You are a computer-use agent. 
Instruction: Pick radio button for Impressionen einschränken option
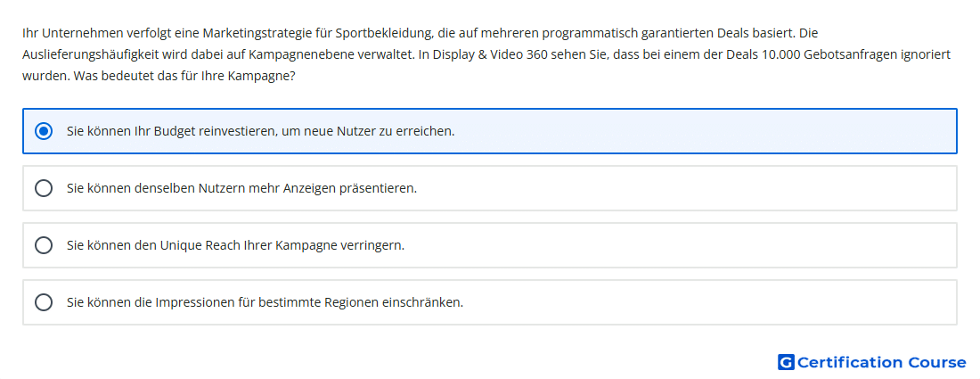[44, 302]
